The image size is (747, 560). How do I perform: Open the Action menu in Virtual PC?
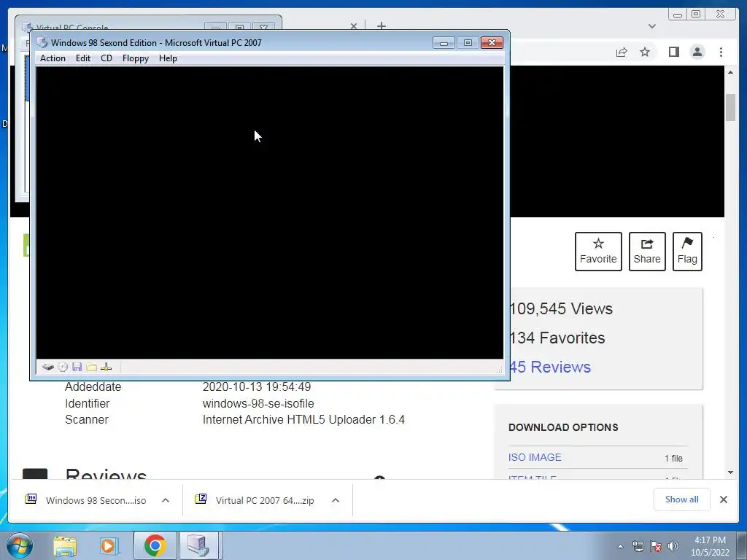[53, 58]
